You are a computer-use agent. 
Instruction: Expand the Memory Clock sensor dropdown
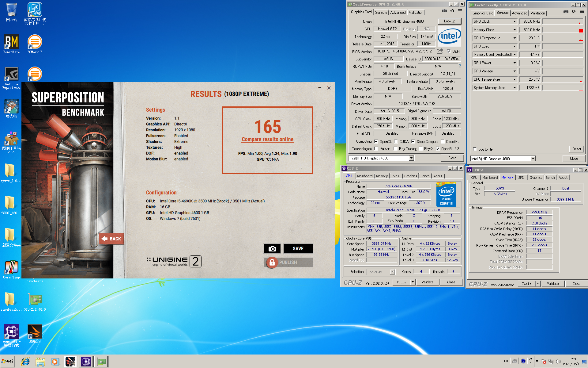pos(514,30)
